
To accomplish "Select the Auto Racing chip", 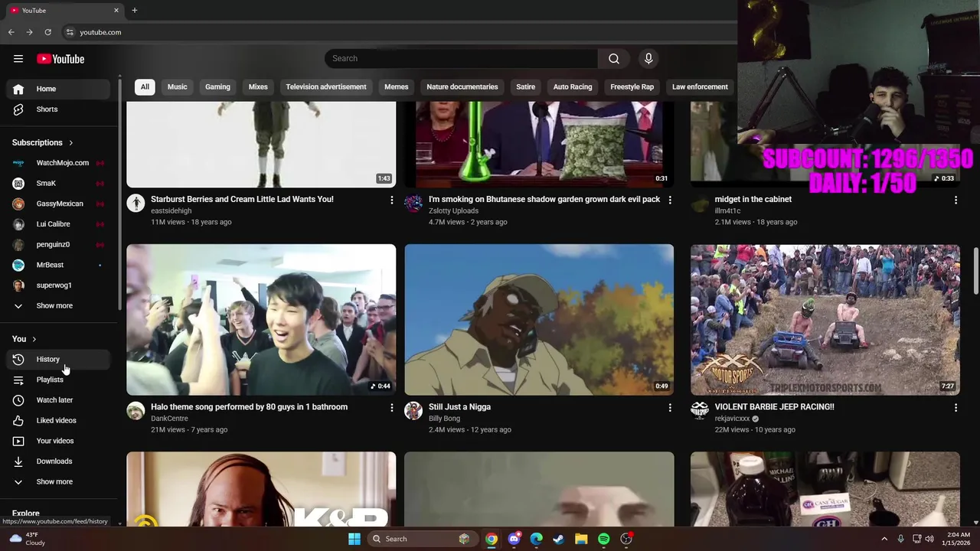I will pyautogui.click(x=573, y=87).
